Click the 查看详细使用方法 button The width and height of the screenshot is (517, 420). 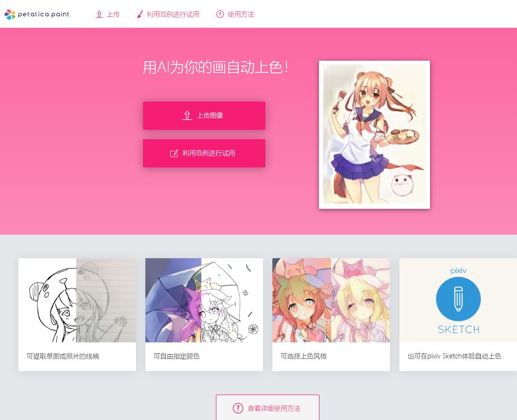click(267, 407)
